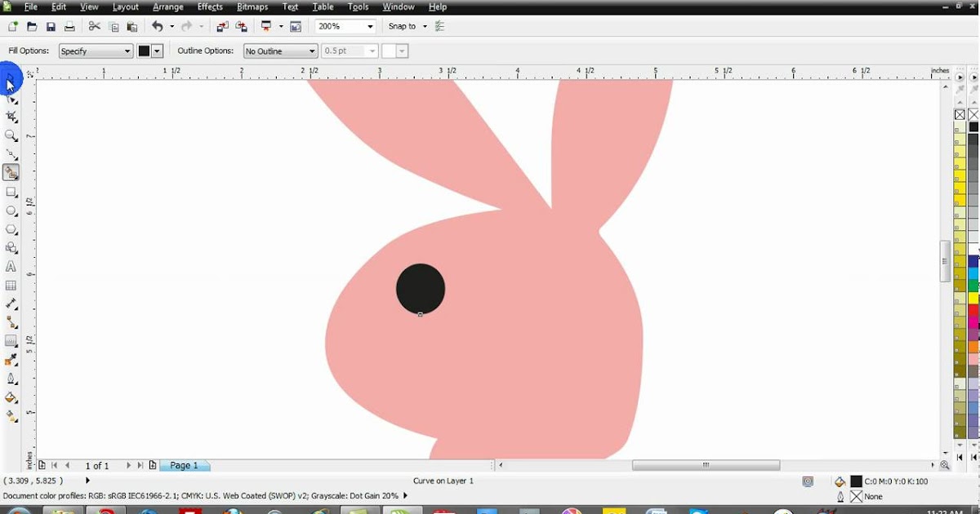Select the Basic Shapes tool

pyautogui.click(x=11, y=248)
